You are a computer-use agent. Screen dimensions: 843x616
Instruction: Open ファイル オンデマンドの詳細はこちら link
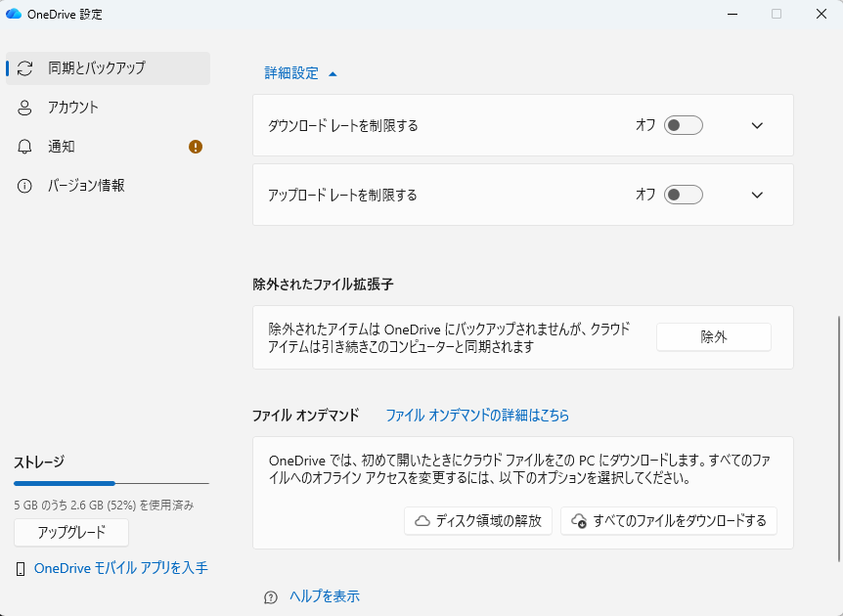click(477, 415)
